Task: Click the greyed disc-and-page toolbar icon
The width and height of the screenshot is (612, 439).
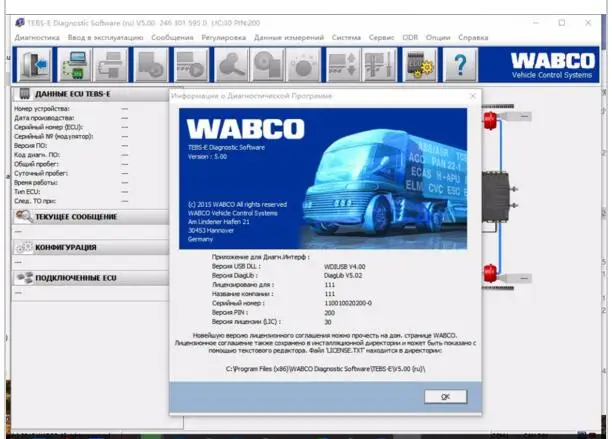Action: tap(267, 65)
